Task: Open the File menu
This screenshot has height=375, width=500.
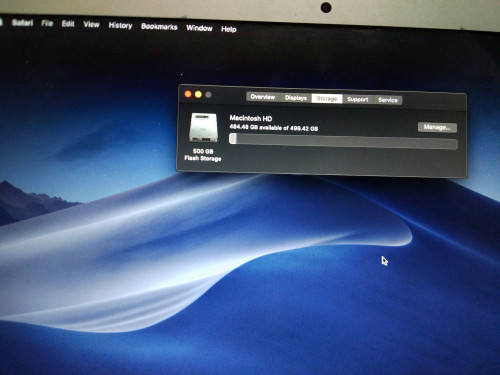Action: click(x=47, y=23)
